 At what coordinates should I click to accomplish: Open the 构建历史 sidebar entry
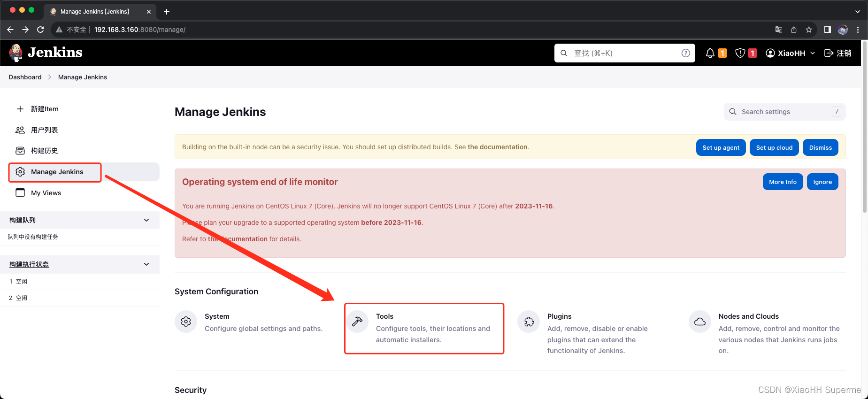tap(84, 151)
